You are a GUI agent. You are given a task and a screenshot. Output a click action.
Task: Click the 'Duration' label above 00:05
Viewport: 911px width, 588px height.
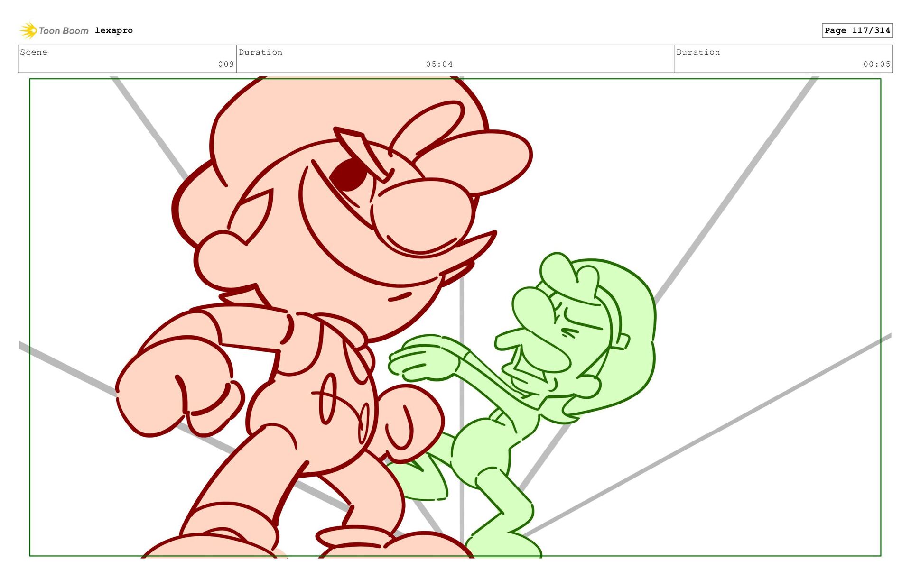(698, 52)
